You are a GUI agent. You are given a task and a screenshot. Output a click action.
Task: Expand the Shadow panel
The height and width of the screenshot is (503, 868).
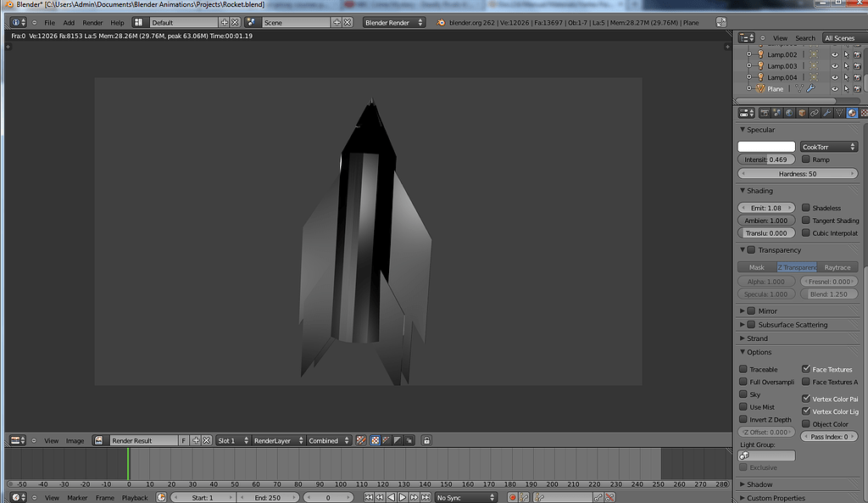point(743,484)
